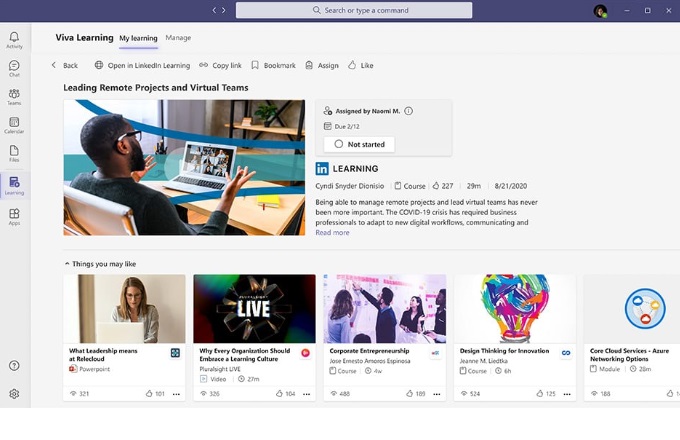Switch to the Manage tab
Image resolution: width=680 pixels, height=440 pixels.
pos(178,38)
